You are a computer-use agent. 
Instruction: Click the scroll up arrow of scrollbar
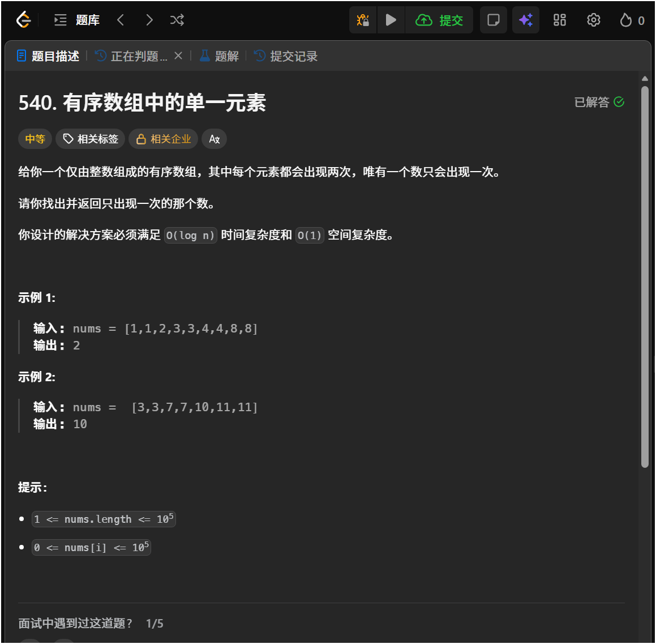pos(645,78)
